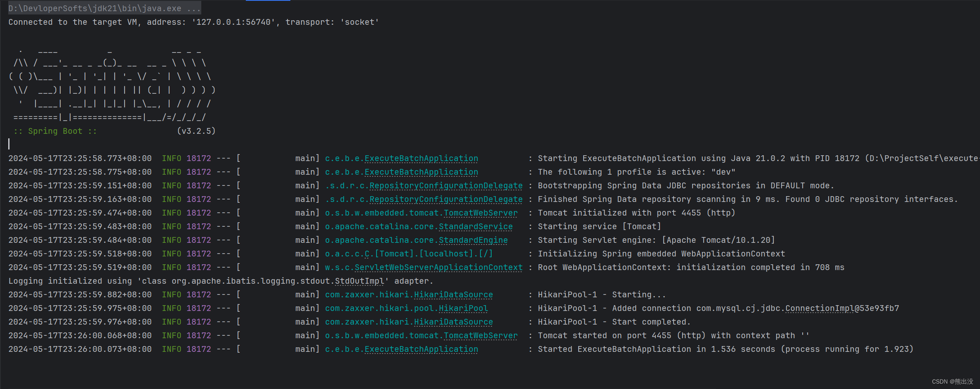
Task: Open the ConnectionImpl@53e93fb7 link
Action: tap(842, 308)
